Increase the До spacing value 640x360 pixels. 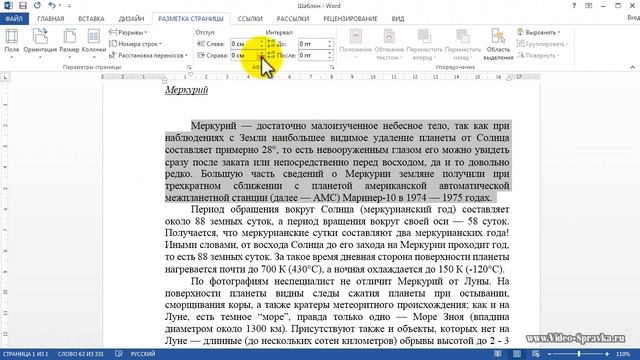pyautogui.click(x=330, y=41)
